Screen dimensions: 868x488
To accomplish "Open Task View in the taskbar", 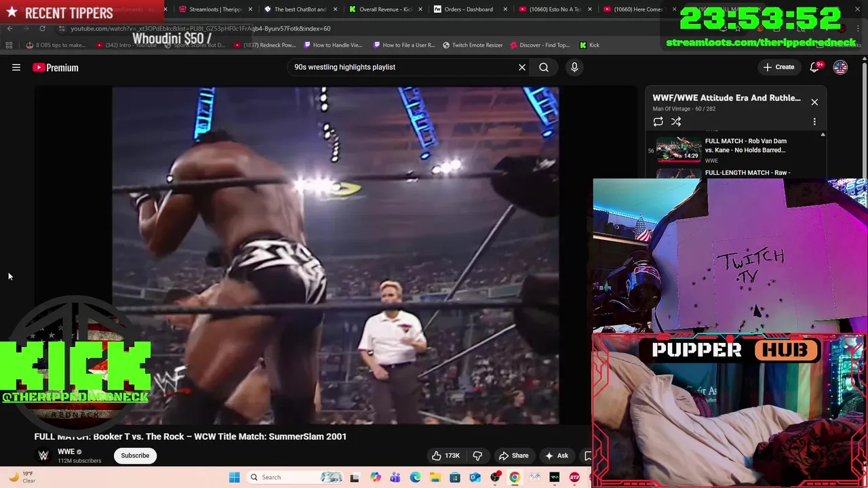I will (x=354, y=477).
